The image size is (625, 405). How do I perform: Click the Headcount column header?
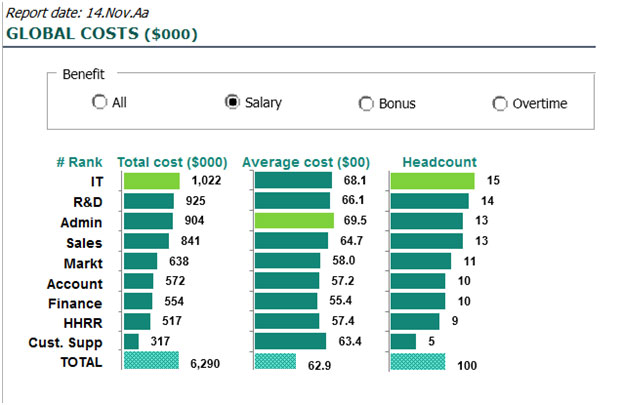coord(440,162)
